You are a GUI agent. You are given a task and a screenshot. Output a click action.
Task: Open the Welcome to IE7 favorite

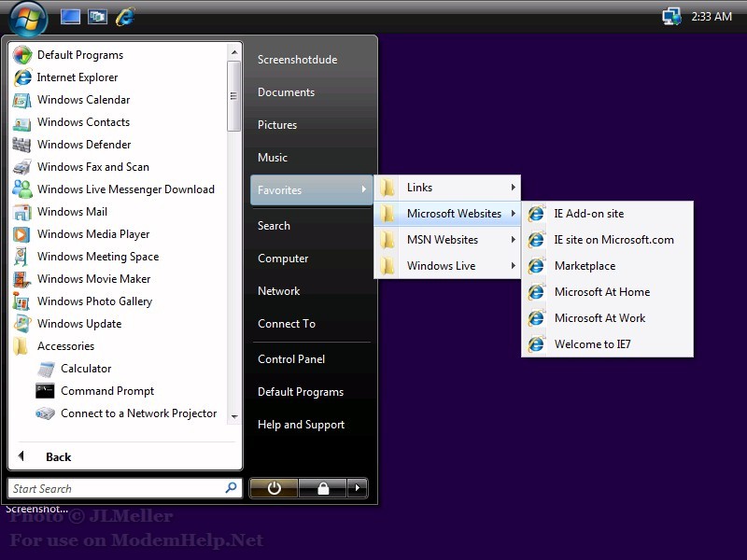pyautogui.click(x=592, y=344)
